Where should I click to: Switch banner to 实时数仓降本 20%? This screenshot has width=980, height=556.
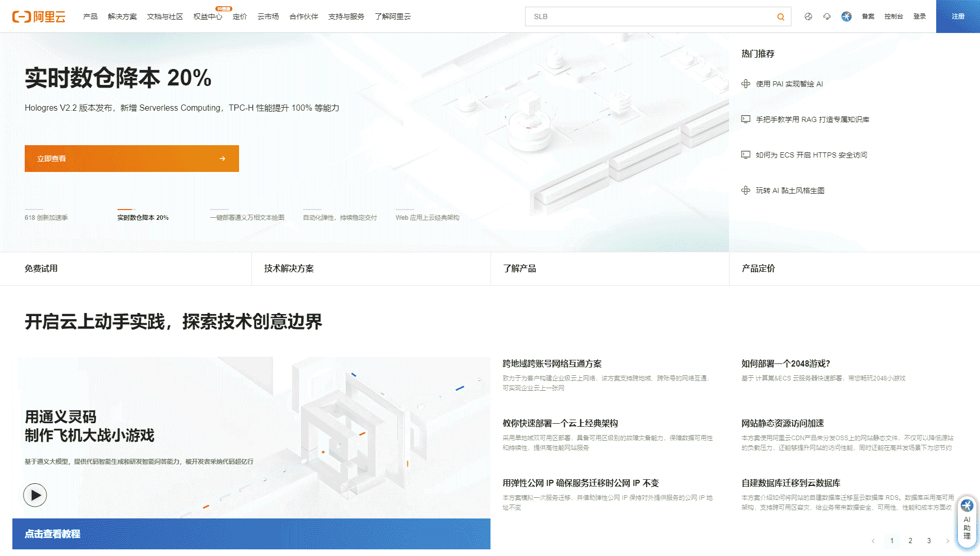point(143,218)
